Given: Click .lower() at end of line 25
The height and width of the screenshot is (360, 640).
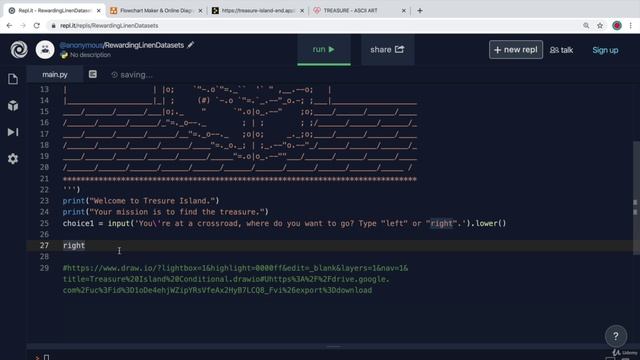Looking at the screenshot, I should pos(489,223).
